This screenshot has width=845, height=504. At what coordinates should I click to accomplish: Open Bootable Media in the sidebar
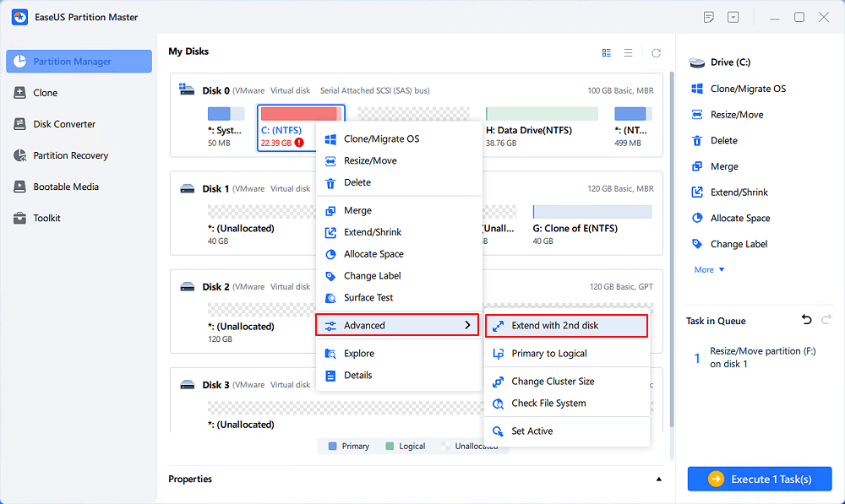click(x=66, y=187)
